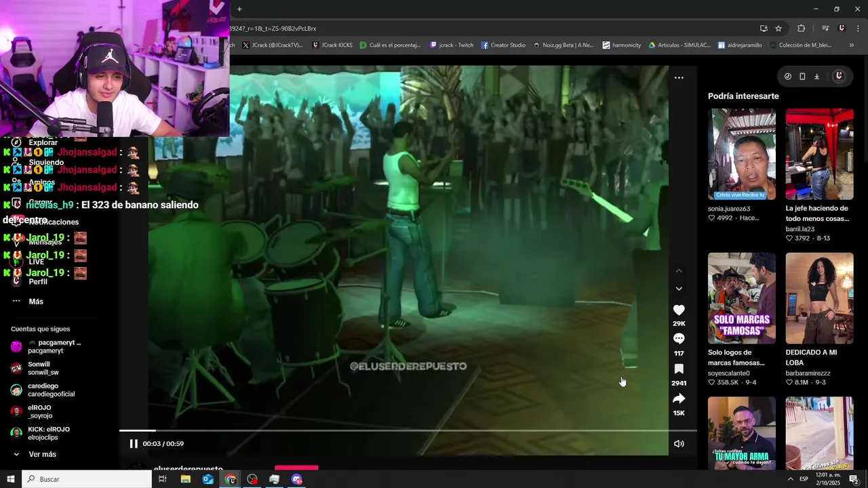Select Siguiendo in TikTok sidebar
Viewport: 868px width, 488px height.
click(x=46, y=163)
